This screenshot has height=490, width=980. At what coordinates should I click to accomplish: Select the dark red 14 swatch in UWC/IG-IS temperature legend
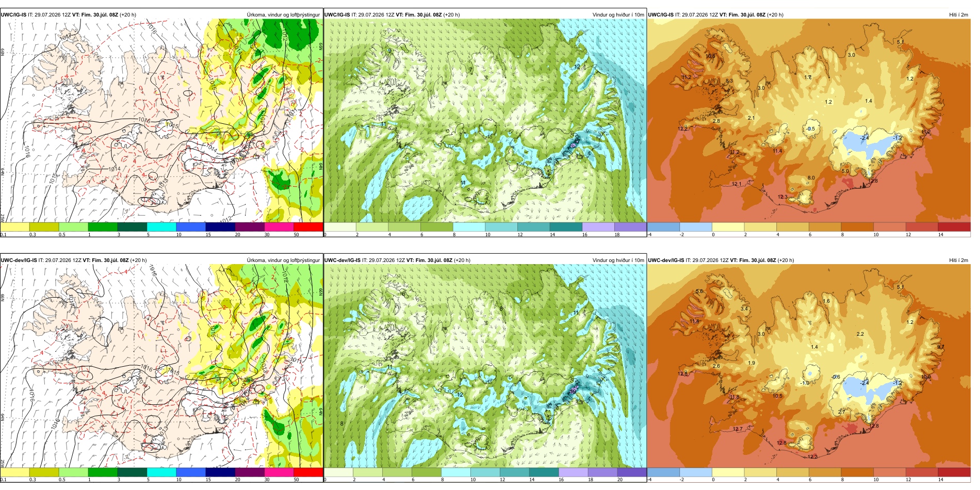[954, 227]
